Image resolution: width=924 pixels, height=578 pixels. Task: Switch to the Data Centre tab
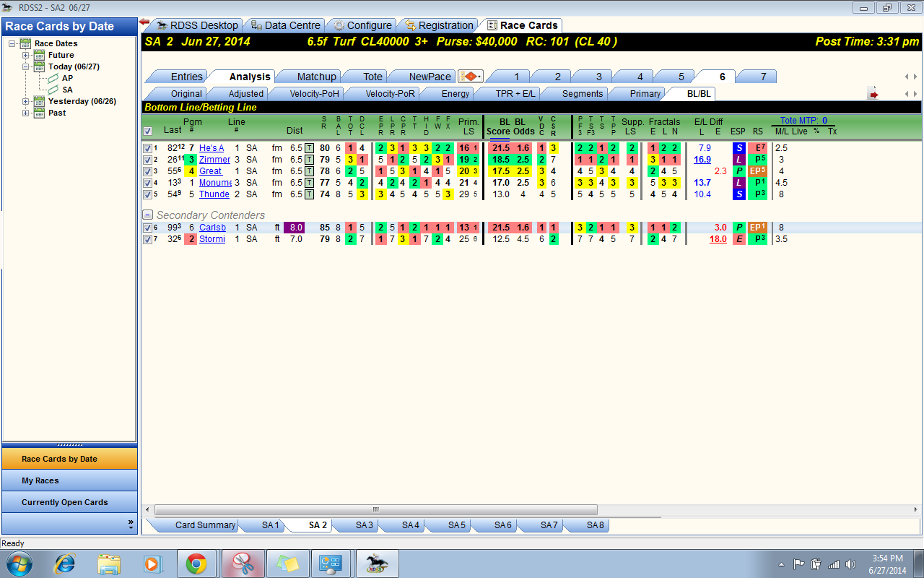[x=285, y=25]
